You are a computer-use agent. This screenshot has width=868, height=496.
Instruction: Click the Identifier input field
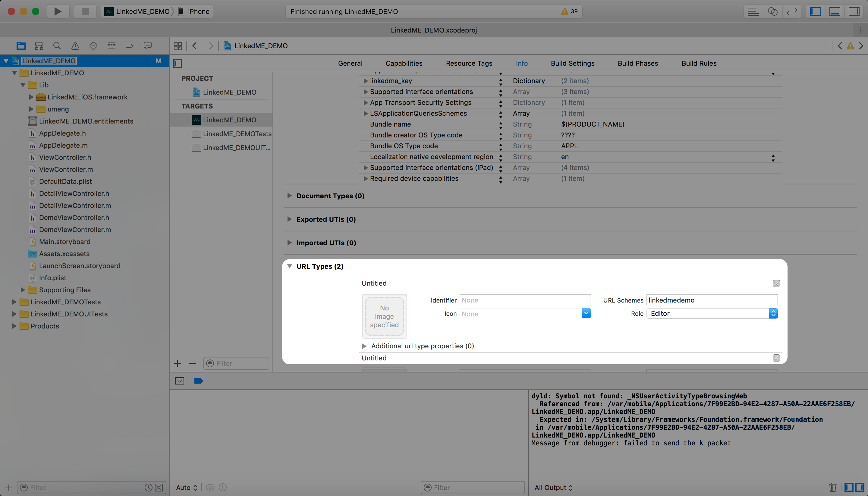(x=525, y=300)
